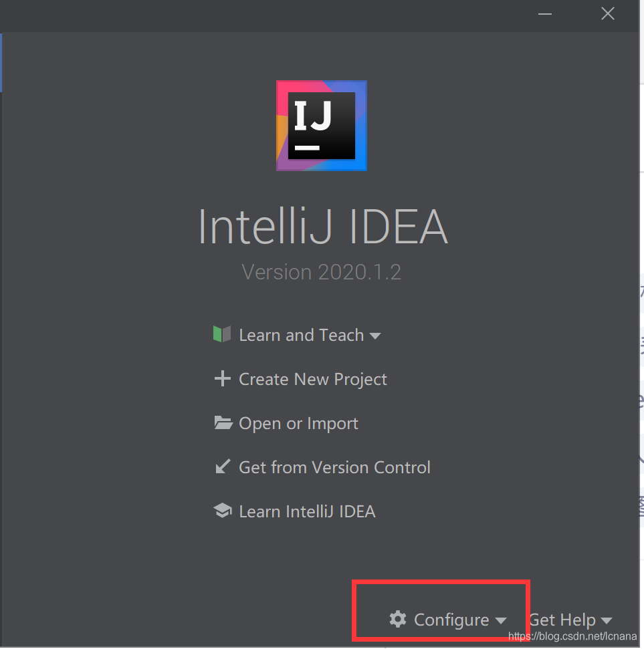This screenshot has width=644, height=649.
Task: Click the folder icon next to Open or Import
Action: tap(222, 422)
